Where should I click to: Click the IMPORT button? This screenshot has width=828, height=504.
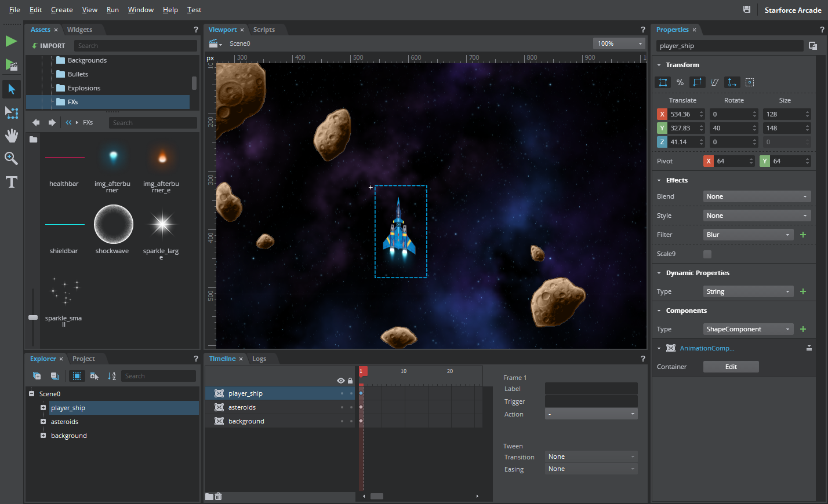(49, 46)
